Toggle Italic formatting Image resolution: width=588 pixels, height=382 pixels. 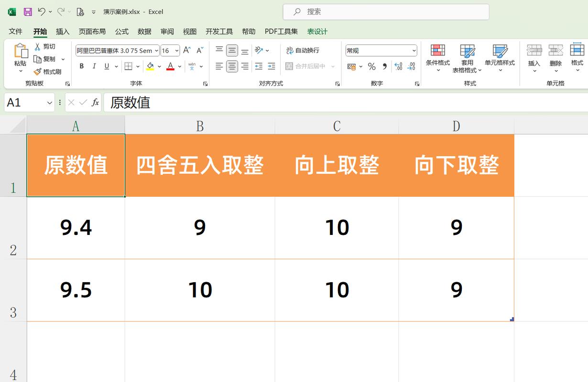[x=94, y=66]
